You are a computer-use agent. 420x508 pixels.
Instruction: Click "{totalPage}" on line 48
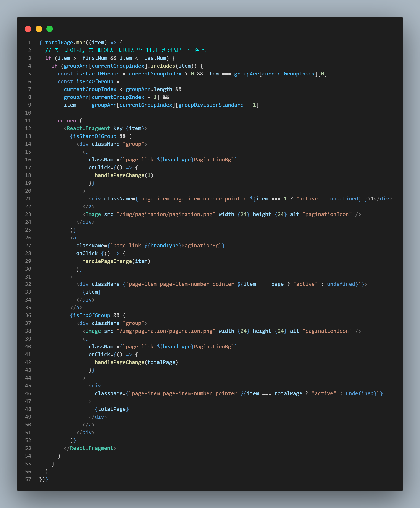[112, 409]
